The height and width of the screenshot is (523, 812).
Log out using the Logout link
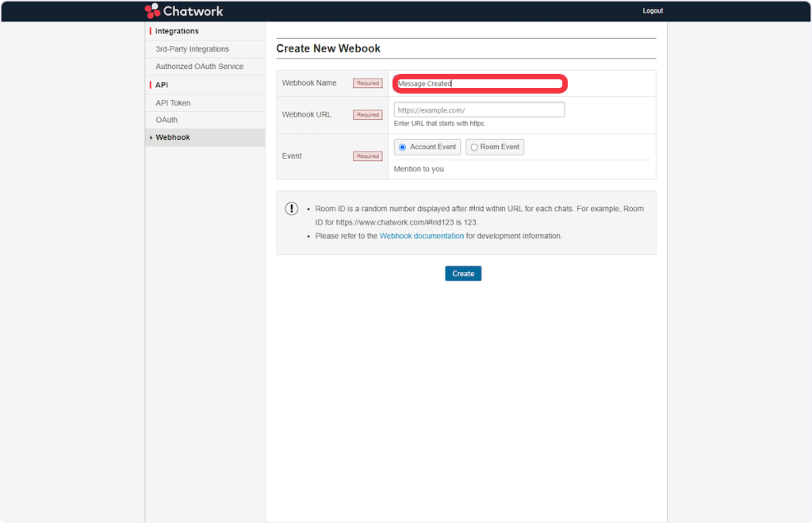[x=653, y=11]
